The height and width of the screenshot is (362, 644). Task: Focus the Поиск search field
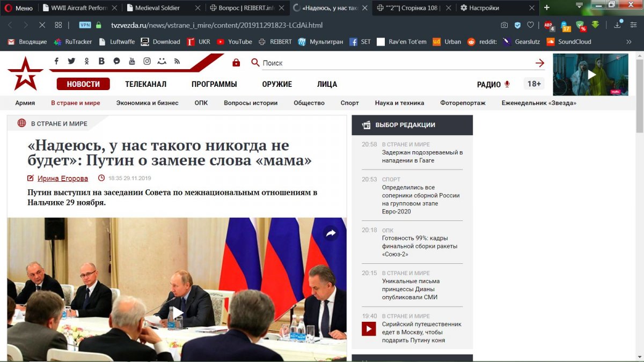[397, 63]
